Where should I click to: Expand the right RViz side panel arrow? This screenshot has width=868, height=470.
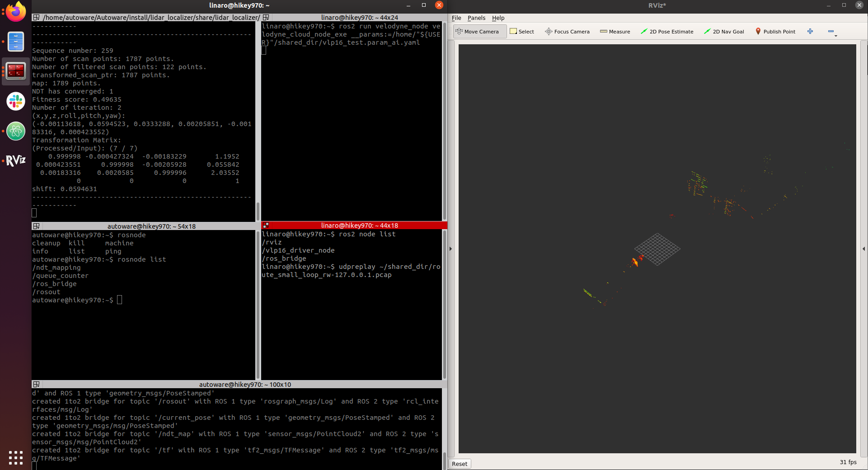[863, 249]
